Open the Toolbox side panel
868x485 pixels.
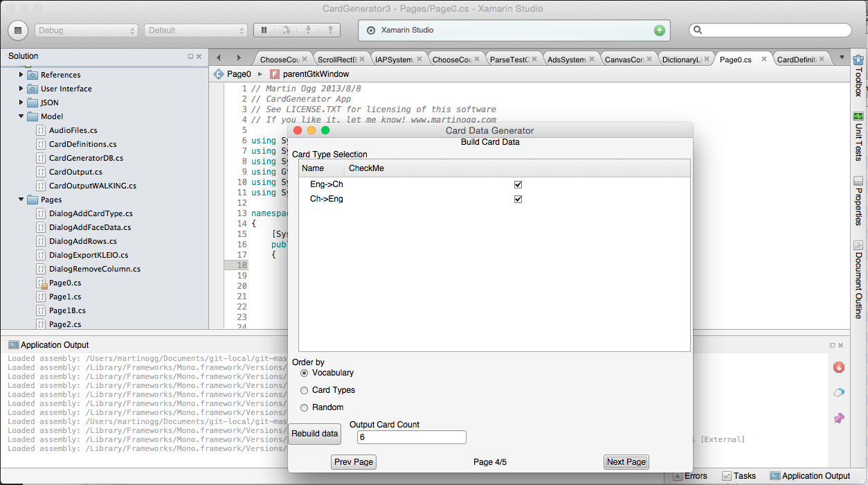[x=858, y=78]
